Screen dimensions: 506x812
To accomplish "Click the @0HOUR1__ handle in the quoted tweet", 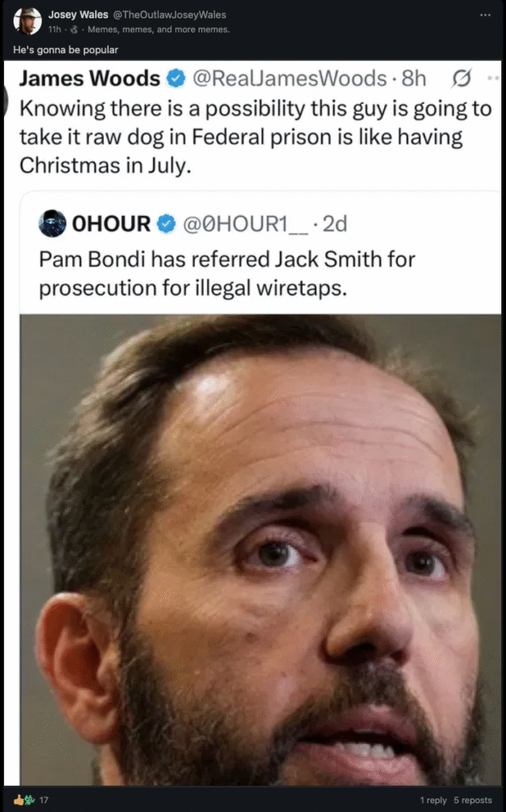I will coord(246,224).
